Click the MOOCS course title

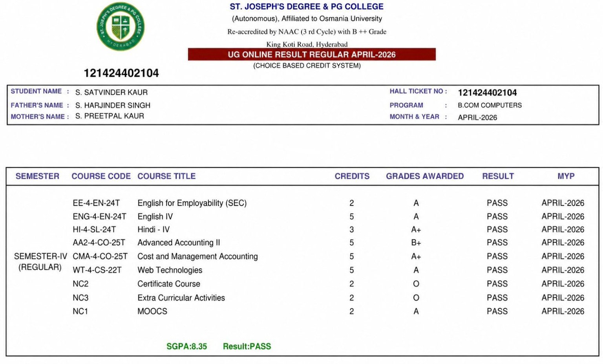click(152, 311)
